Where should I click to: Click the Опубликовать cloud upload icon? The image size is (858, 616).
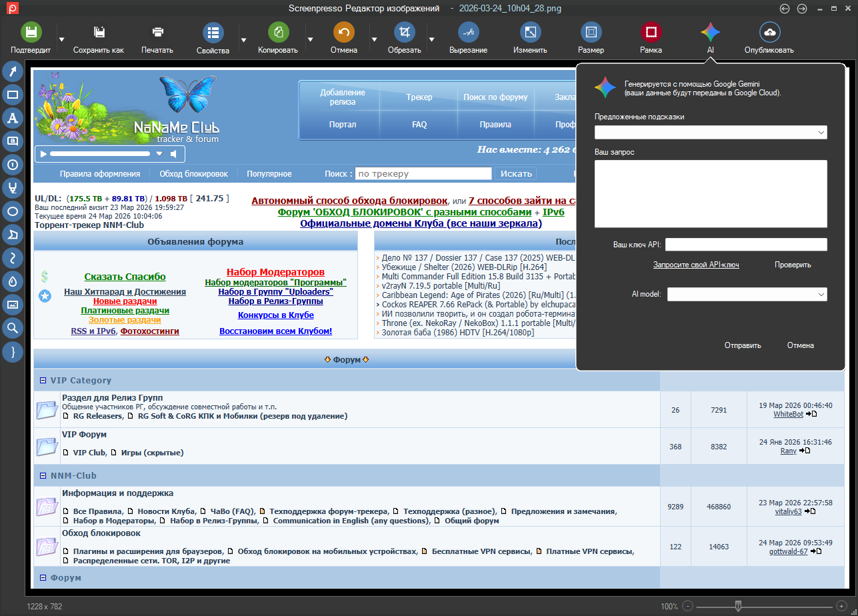pos(769,32)
